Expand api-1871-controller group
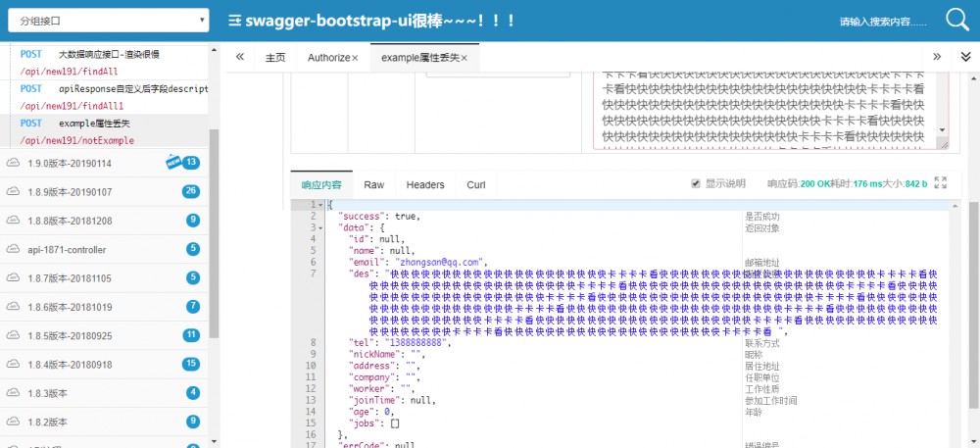 (x=103, y=249)
